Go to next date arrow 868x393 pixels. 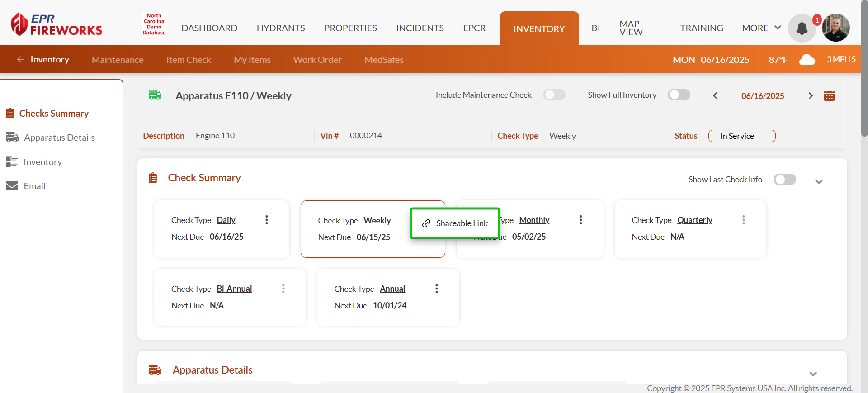810,96
